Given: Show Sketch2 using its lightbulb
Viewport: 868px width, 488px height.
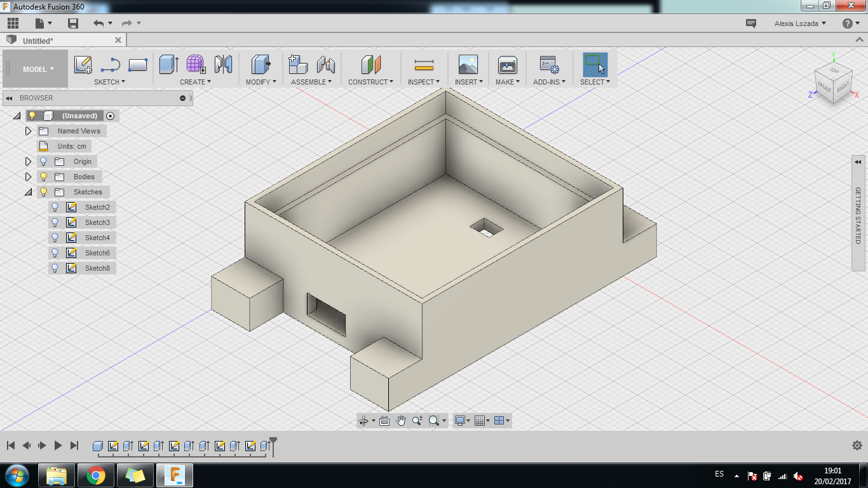Looking at the screenshot, I should tap(55, 207).
